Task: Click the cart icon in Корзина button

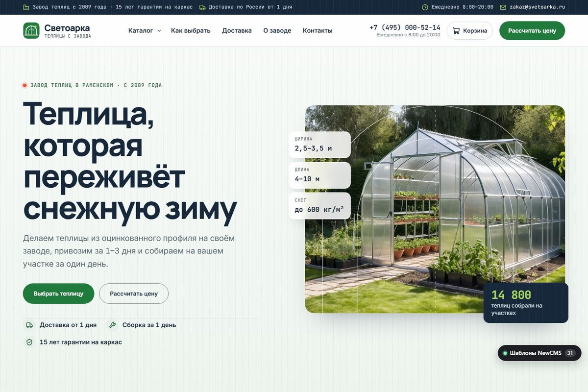Action: click(x=456, y=30)
